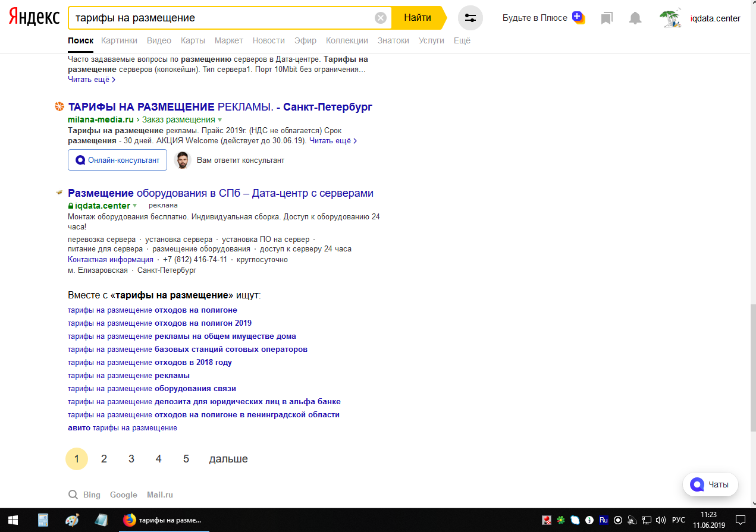This screenshot has height=532, width=756.
Task: Open the user profile avatar
Action: coord(671,18)
